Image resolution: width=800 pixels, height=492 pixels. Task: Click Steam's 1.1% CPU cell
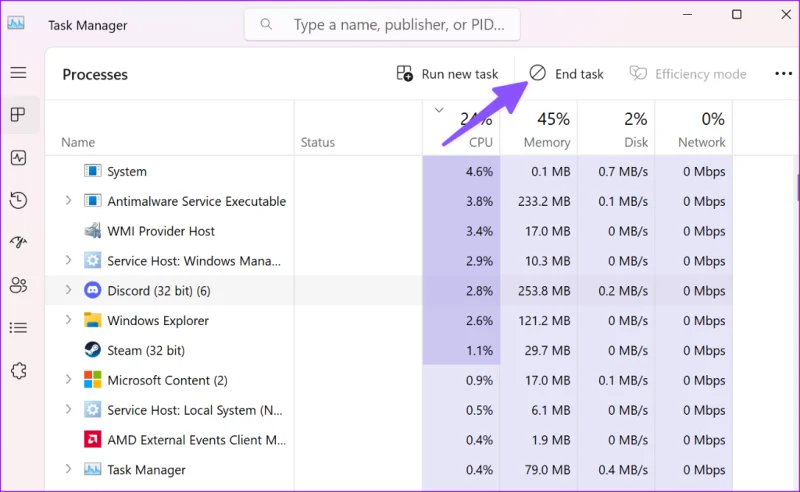tap(461, 350)
